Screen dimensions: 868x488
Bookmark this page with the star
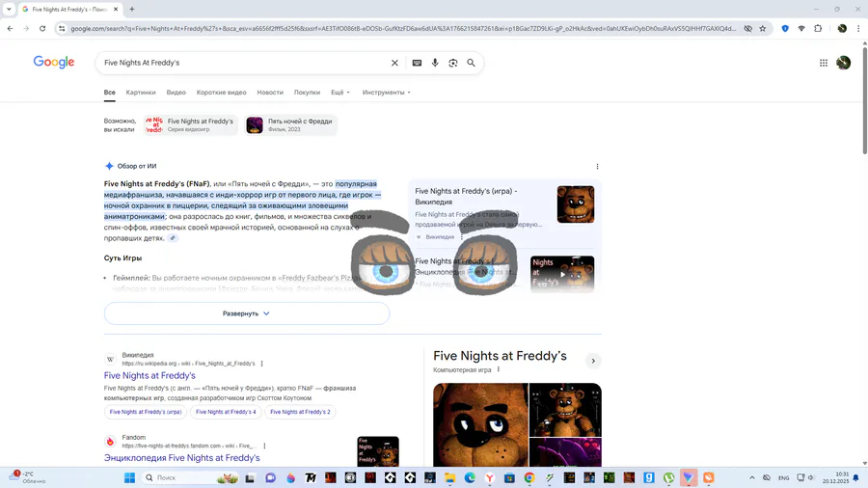762,28
